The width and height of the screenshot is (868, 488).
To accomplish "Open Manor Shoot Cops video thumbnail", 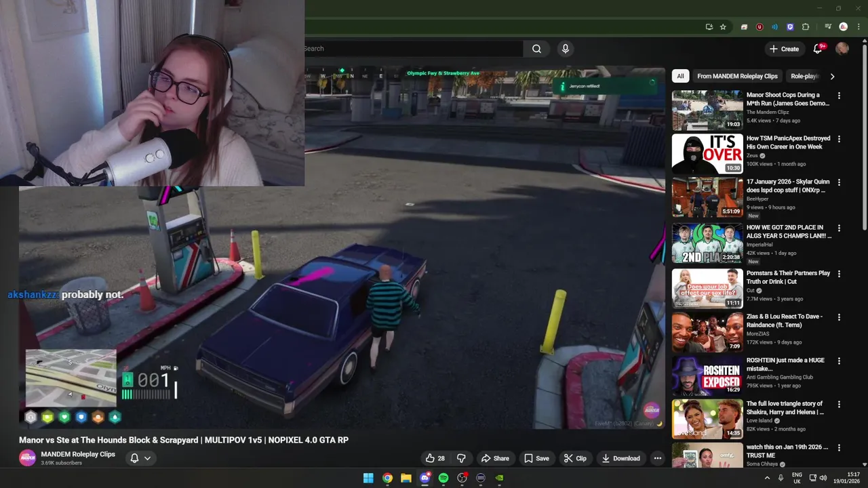I will (707, 110).
